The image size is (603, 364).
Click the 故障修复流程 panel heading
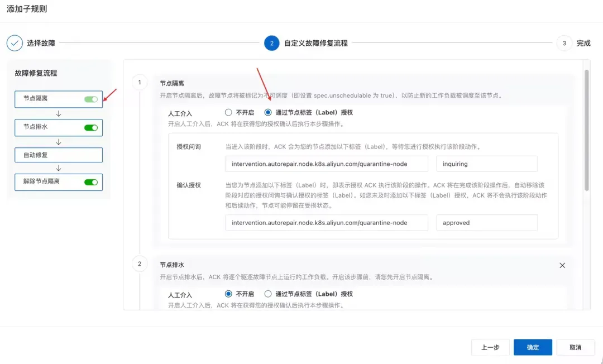click(x=36, y=73)
